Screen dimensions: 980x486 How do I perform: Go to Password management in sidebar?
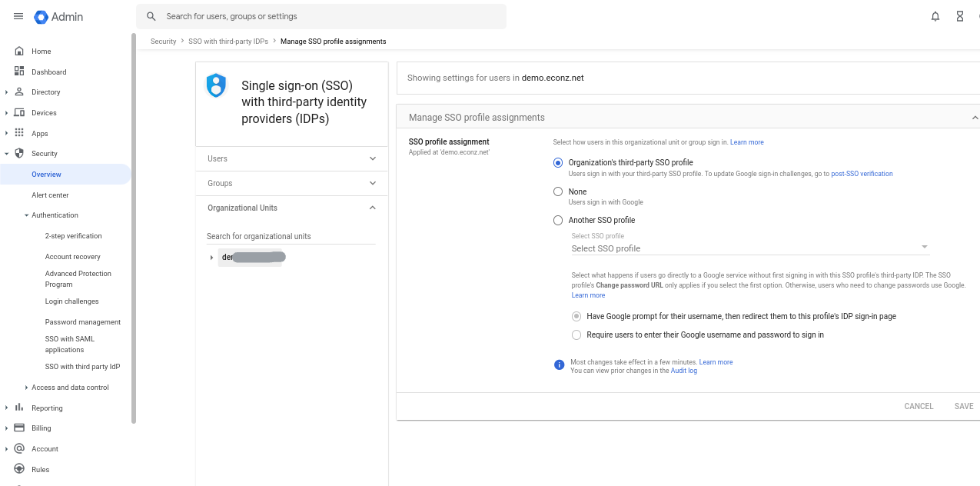tap(83, 322)
